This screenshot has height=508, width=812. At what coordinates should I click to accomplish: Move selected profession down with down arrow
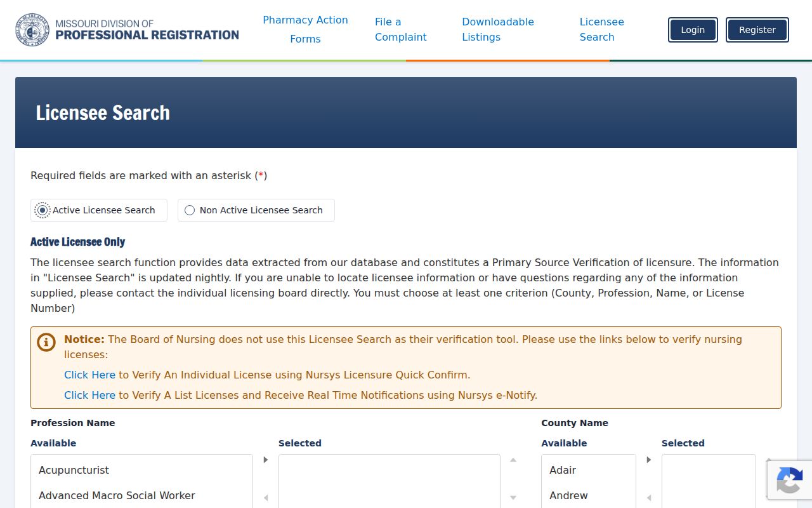tap(513, 498)
